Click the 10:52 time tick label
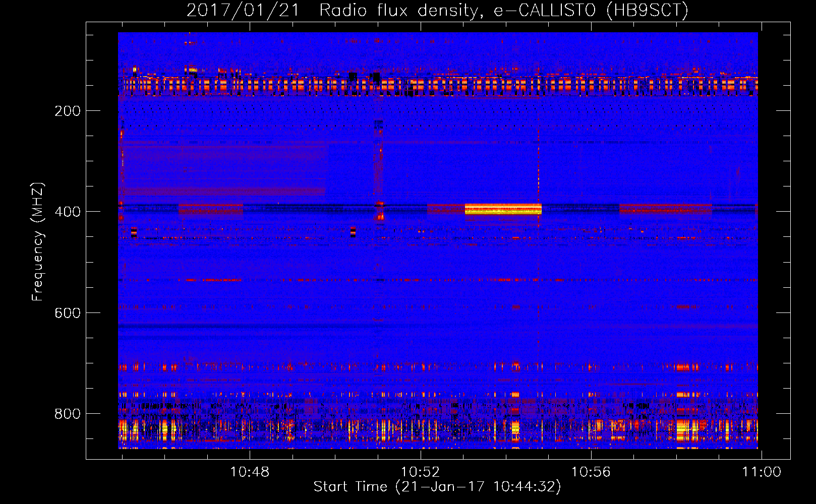 [x=420, y=472]
